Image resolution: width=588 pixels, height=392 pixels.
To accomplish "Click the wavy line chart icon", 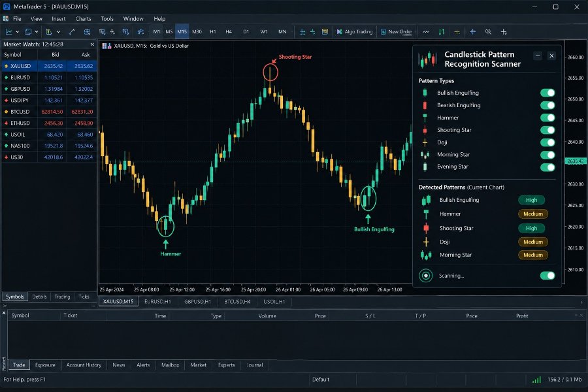I will [425, 32].
